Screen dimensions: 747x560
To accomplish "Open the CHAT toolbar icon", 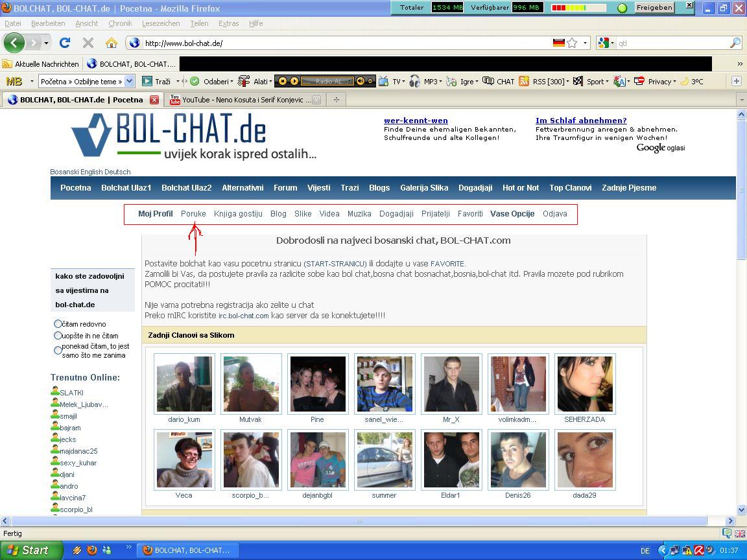I will point(499,82).
